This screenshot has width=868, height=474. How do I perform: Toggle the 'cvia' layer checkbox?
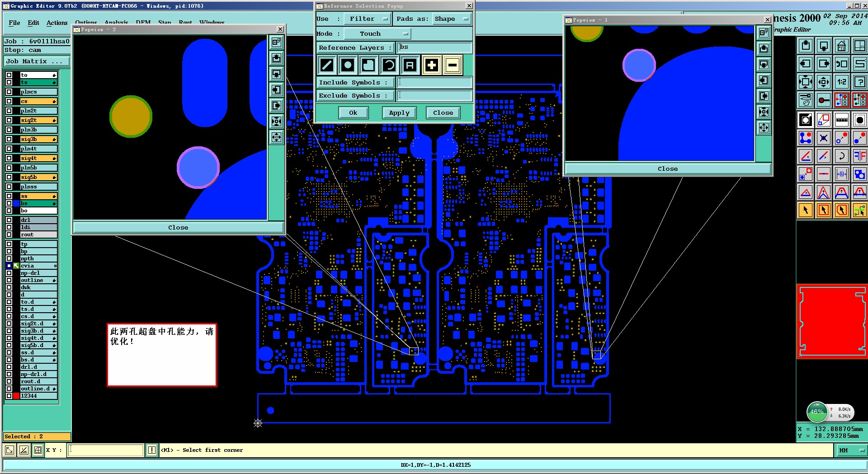click(9, 266)
